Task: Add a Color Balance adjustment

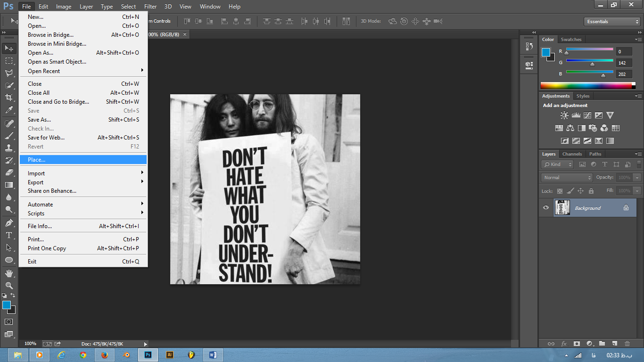Action: point(570,128)
